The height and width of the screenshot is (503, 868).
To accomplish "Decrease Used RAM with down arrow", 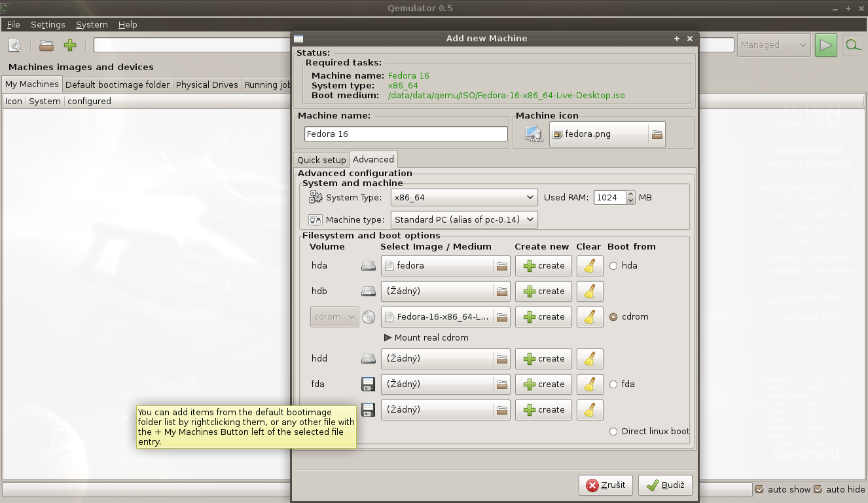I will (630, 201).
